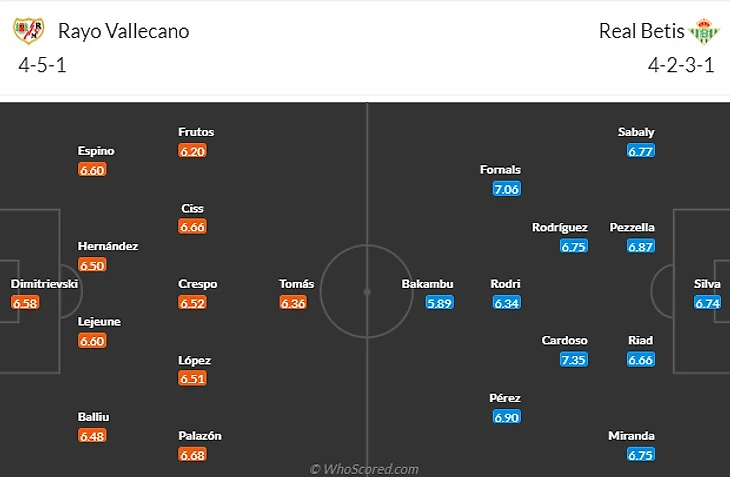The image size is (730, 477).
Task: Click the Rayo Vallecano club crest
Action: coord(28,31)
